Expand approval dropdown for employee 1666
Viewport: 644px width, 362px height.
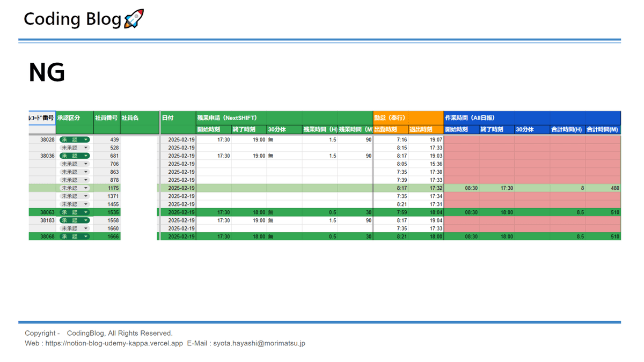pos(86,237)
